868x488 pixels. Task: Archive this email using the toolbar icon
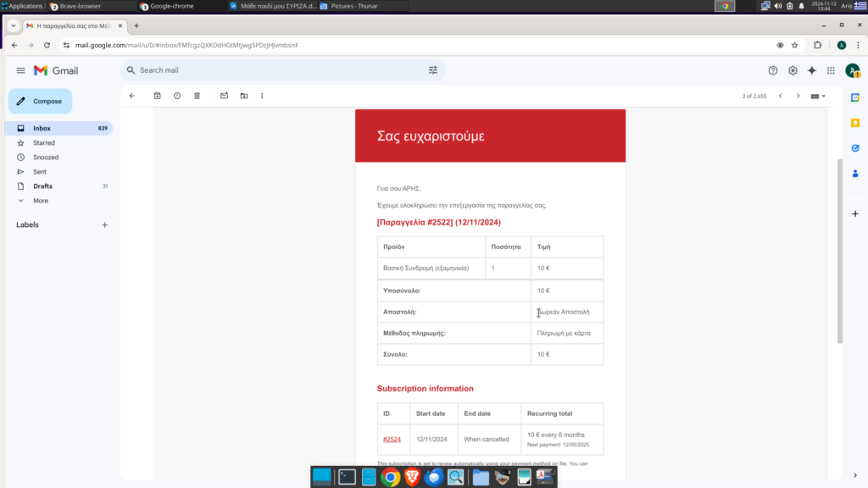coord(157,96)
